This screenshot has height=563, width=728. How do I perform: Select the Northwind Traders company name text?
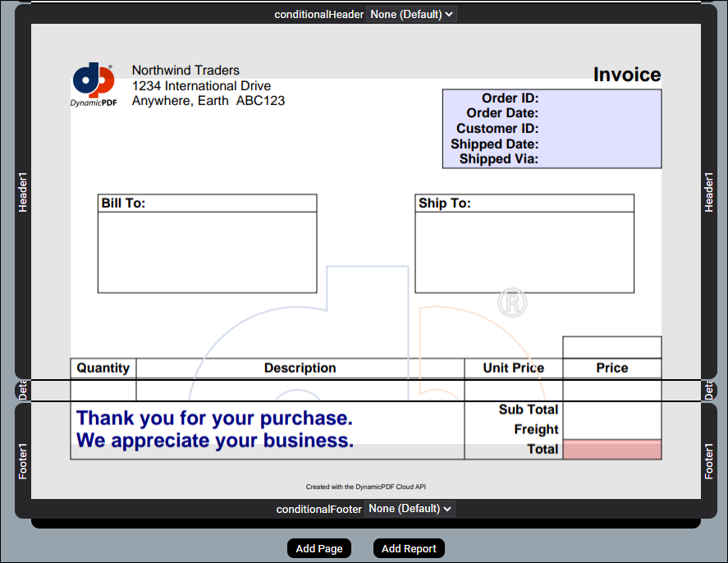coord(185,71)
